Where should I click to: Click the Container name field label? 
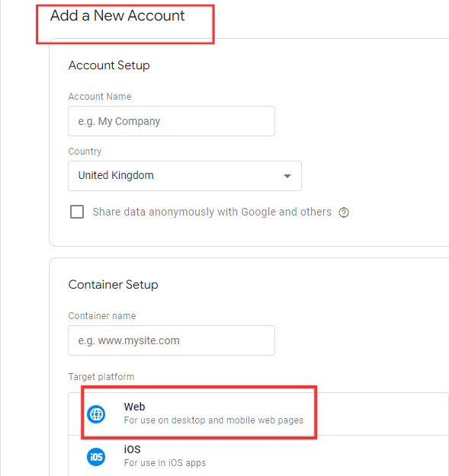coord(102,316)
